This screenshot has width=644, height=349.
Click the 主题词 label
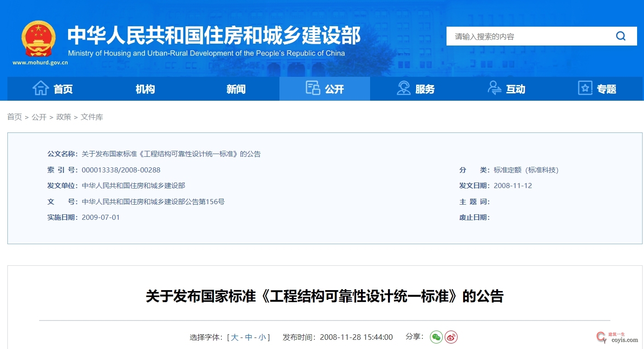[475, 201]
